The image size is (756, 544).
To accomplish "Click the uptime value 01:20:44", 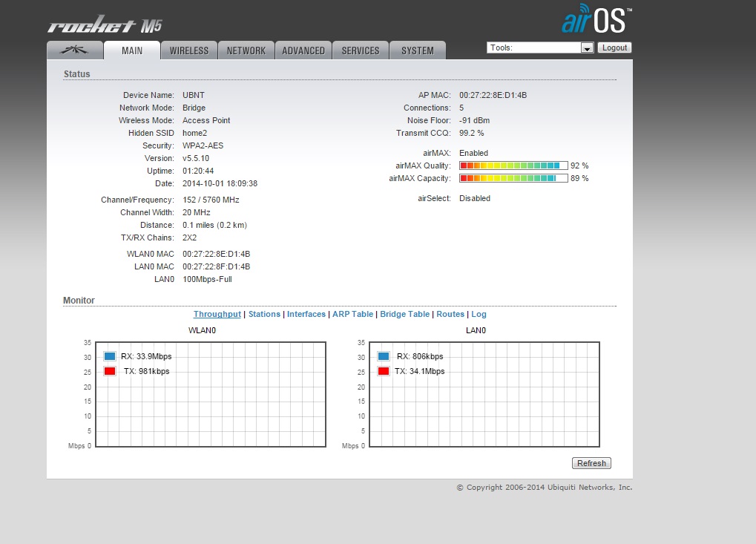I will tap(198, 171).
